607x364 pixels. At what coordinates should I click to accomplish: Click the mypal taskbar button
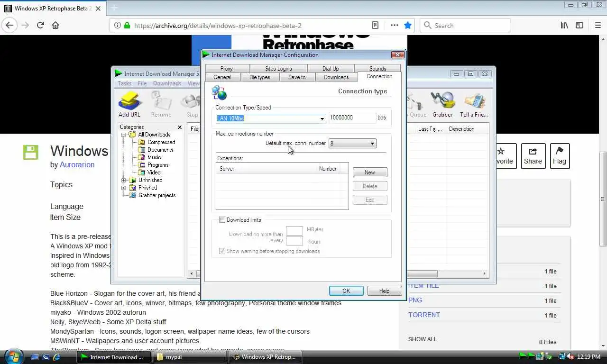click(190, 357)
